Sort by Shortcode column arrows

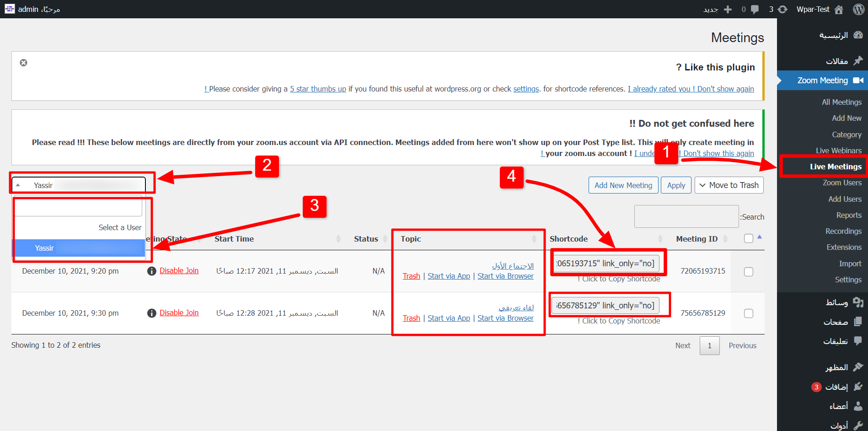[x=660, y=239]
